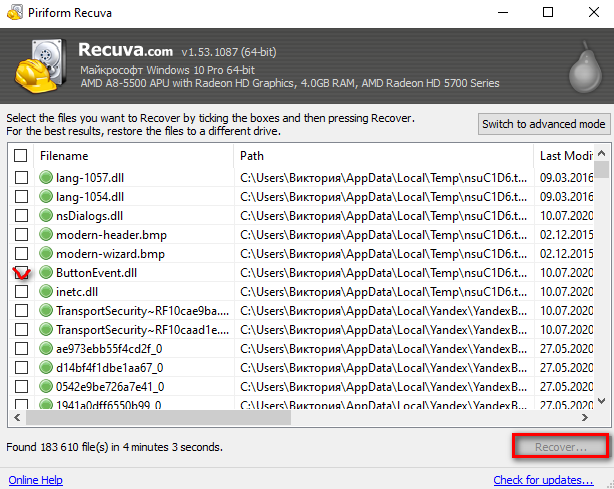
Task: Click the green status dot beside lang-1054.dll
Action: (x=46, y=196)
